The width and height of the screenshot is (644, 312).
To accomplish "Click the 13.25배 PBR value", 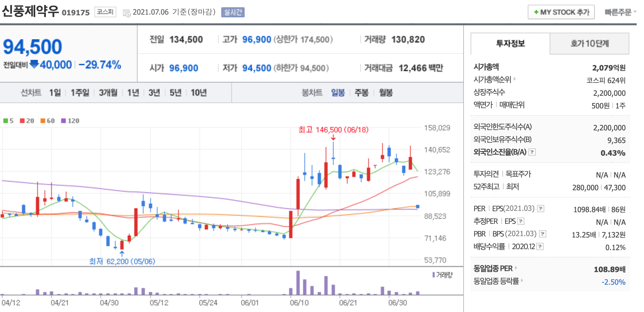I will 584,235.
